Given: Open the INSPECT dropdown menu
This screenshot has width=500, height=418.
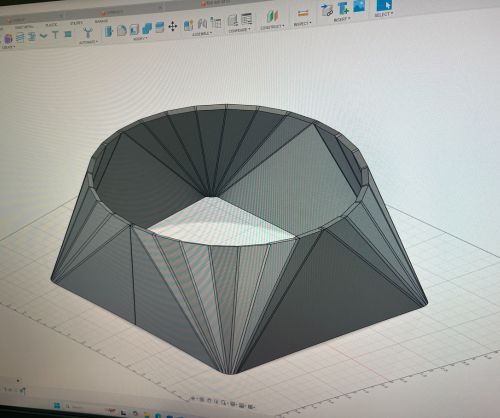Looking at the screenshot, I should click(x=303, y=24).
